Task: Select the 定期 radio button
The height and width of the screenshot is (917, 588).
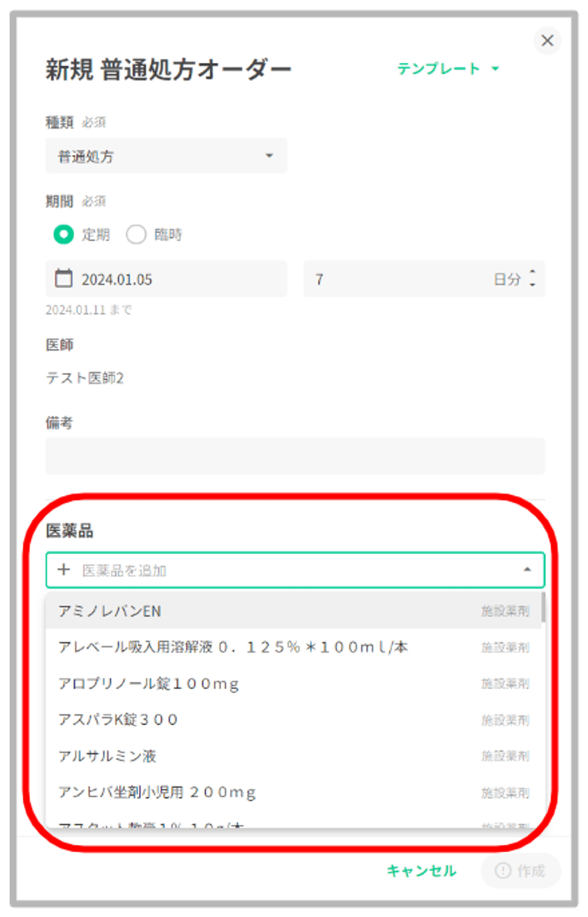Action: 64,234
